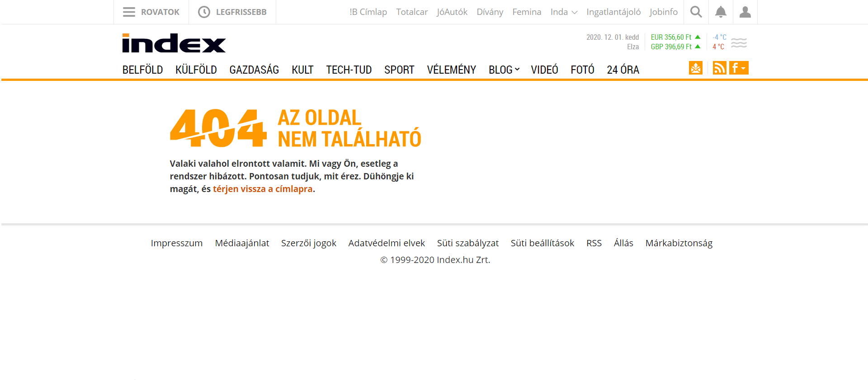Open the 24 ÓRA section
The height and width of the screenshot is (380, 868).
coord(623,70)
